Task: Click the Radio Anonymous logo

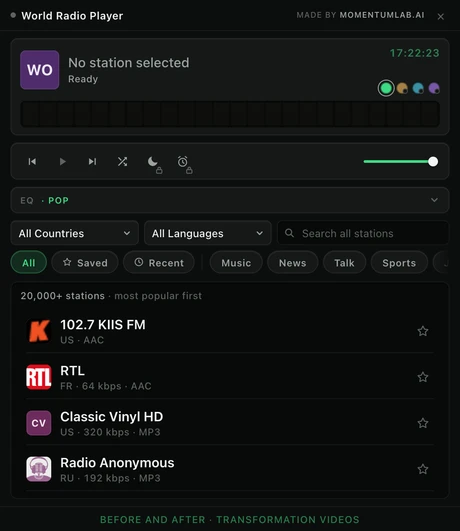Action: pos(39,469)
